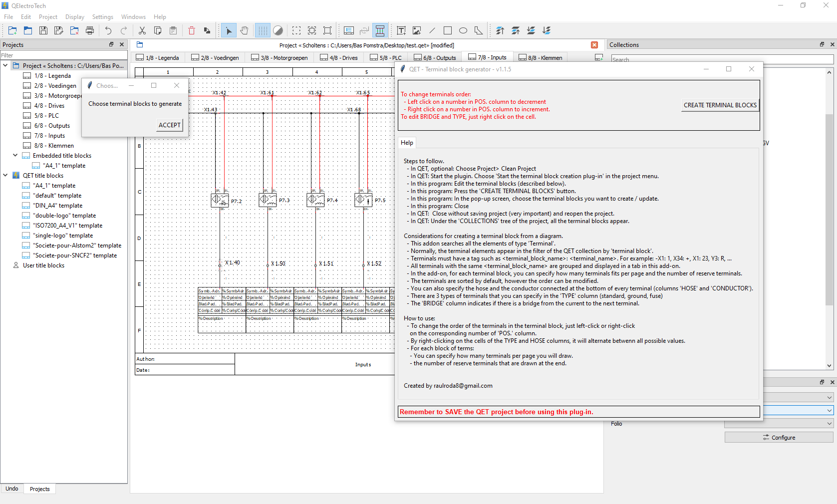Select the Add ellipse shape tool
The width and height of the screenshot is (837, 504).
[x=463, y=31]
